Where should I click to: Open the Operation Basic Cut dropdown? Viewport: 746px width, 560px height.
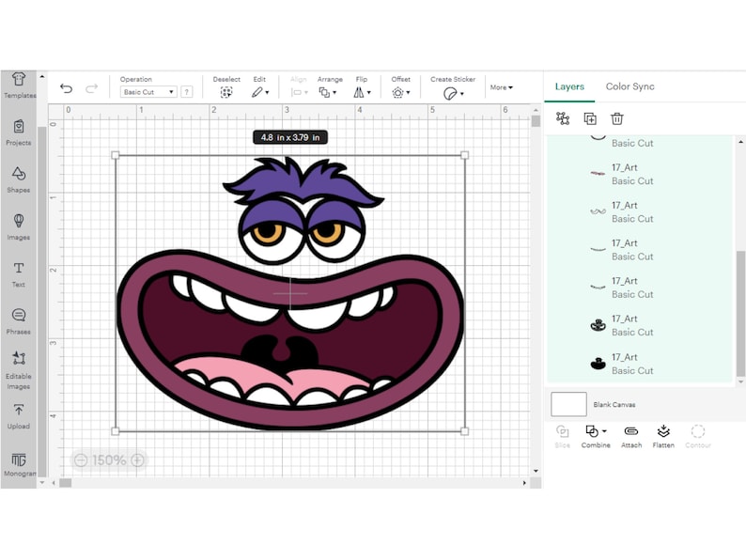(148, 92)
